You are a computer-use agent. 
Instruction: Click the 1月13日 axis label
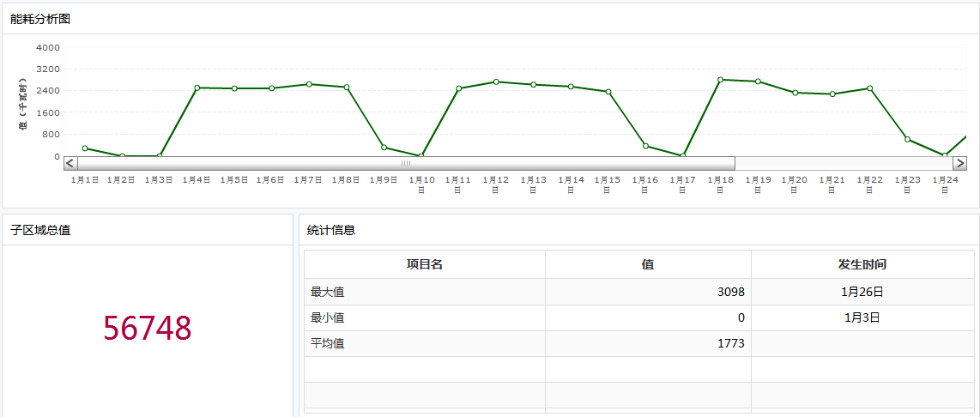pyautogui.click(x=533, y=184)
